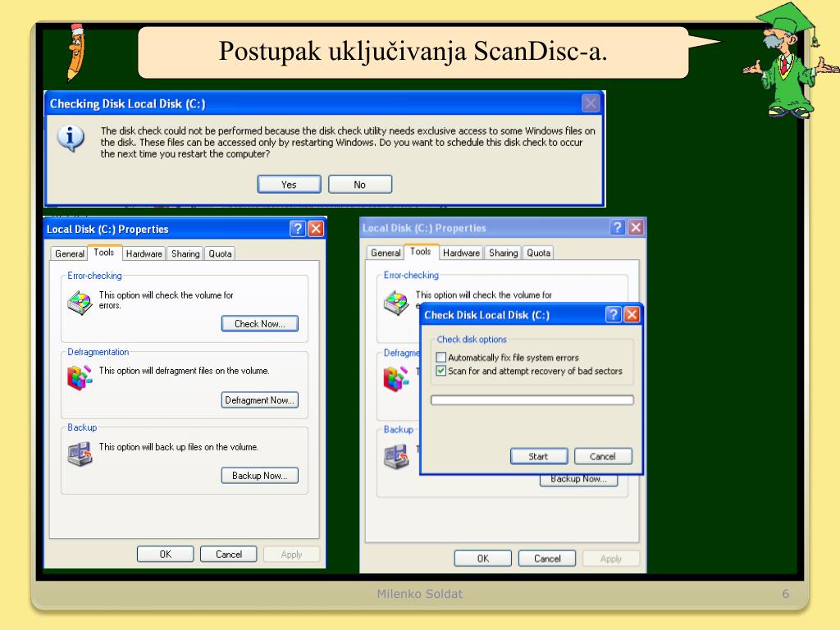This screenshot has width=840, height=630.
Task: Open General tab in the active Properties window
Action: click(69, 253)
